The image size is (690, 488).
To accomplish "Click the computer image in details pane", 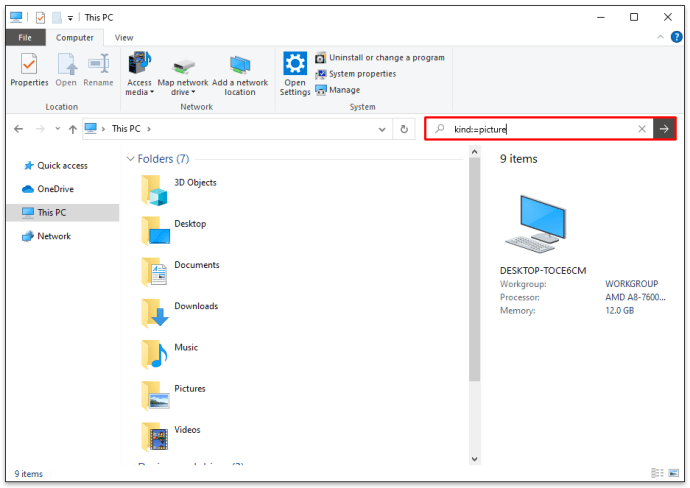I will click(536, 224).
